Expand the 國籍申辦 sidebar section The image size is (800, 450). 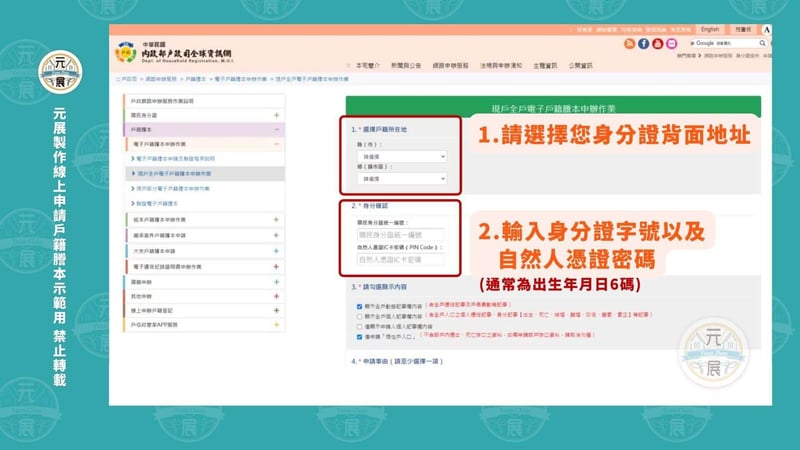(x=276, y=282)
